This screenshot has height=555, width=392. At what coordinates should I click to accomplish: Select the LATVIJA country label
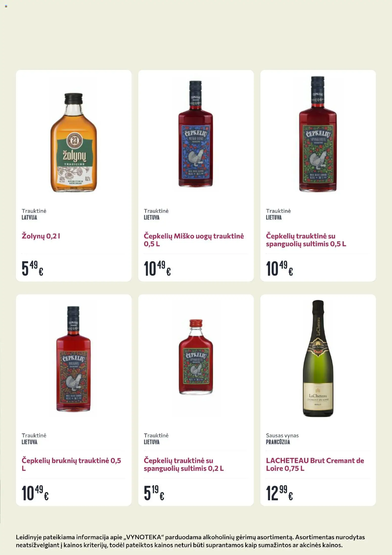click(29, 217)
